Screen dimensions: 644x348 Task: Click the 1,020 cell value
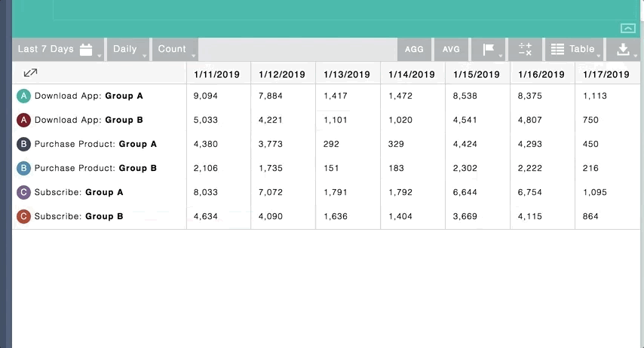click(x=400, y=121)
